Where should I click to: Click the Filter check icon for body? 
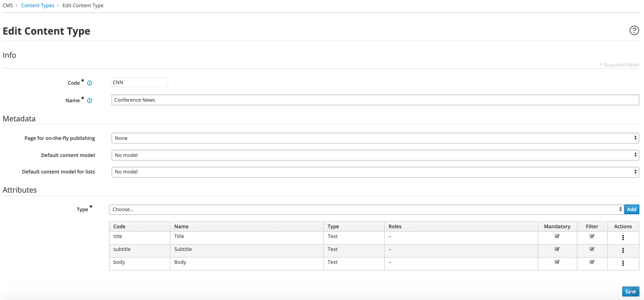[592, 262]
